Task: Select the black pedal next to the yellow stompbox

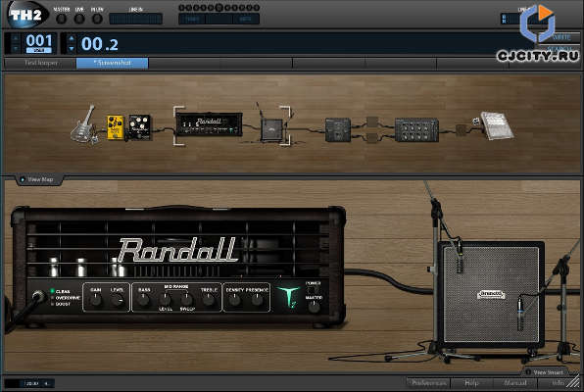Action: click(x=139, y=127)
